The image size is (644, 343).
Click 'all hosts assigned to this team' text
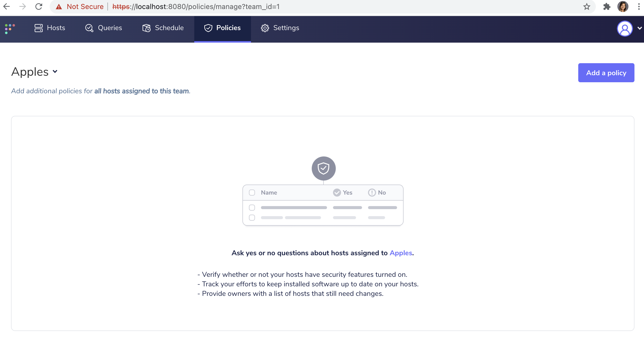(x=142, y=91)
